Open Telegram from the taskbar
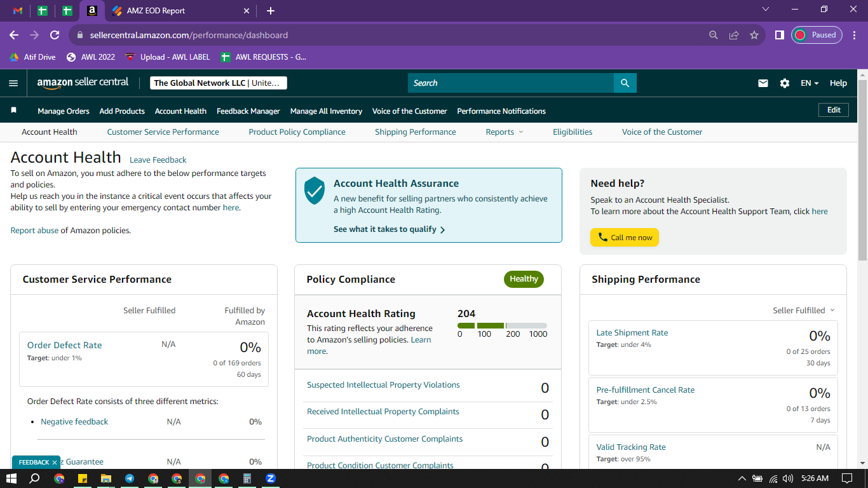 (130, 478)
